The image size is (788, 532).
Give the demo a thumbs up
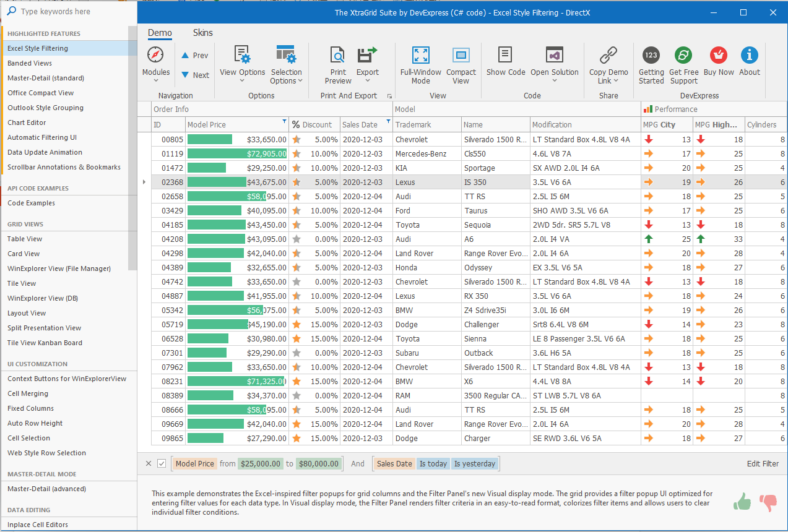[x=743, y=502]
